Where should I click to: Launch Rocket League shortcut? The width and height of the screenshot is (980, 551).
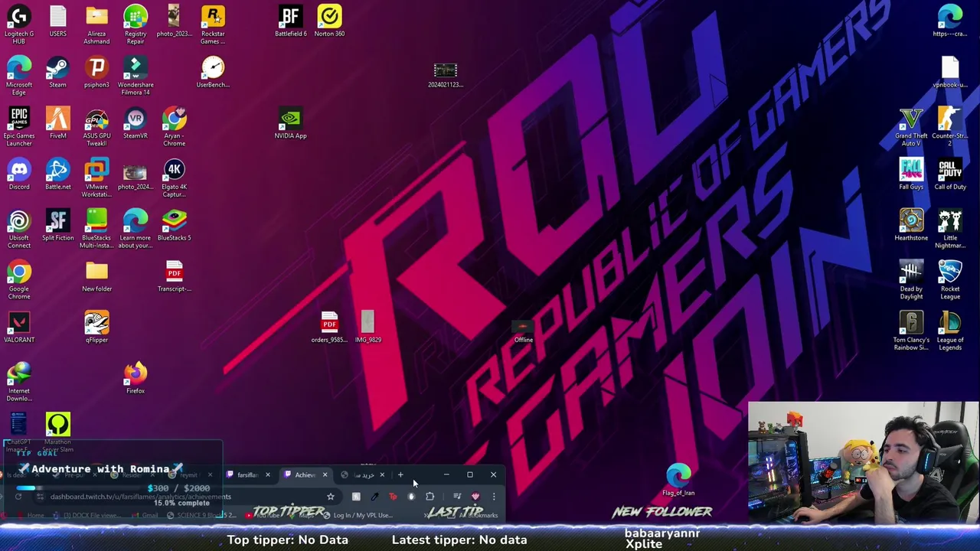click(x=950, y=280)
